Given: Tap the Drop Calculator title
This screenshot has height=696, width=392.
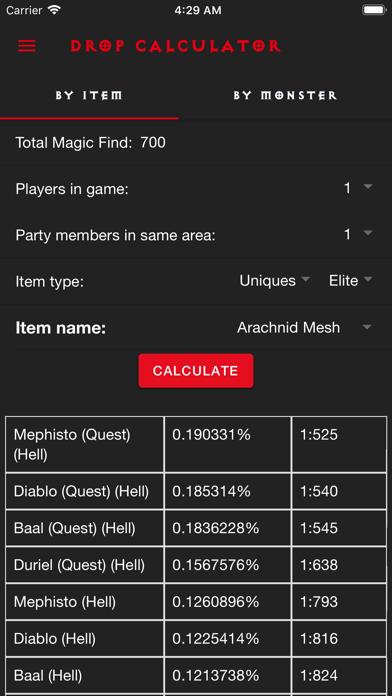Looking at the screenshot, I should tap(175, 46).
